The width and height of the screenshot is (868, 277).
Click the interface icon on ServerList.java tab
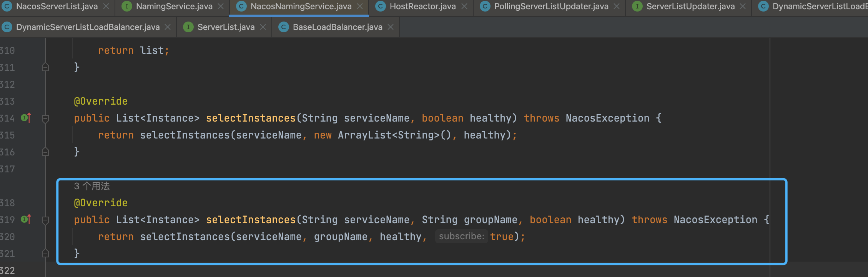coord(188,27)
